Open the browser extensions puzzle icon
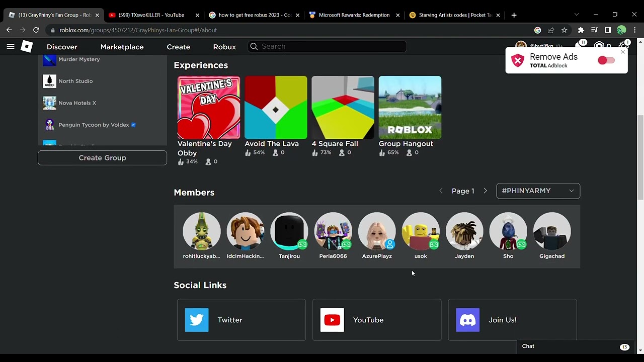The height and width of the screenshot is (362, 644). pos(581,30)
